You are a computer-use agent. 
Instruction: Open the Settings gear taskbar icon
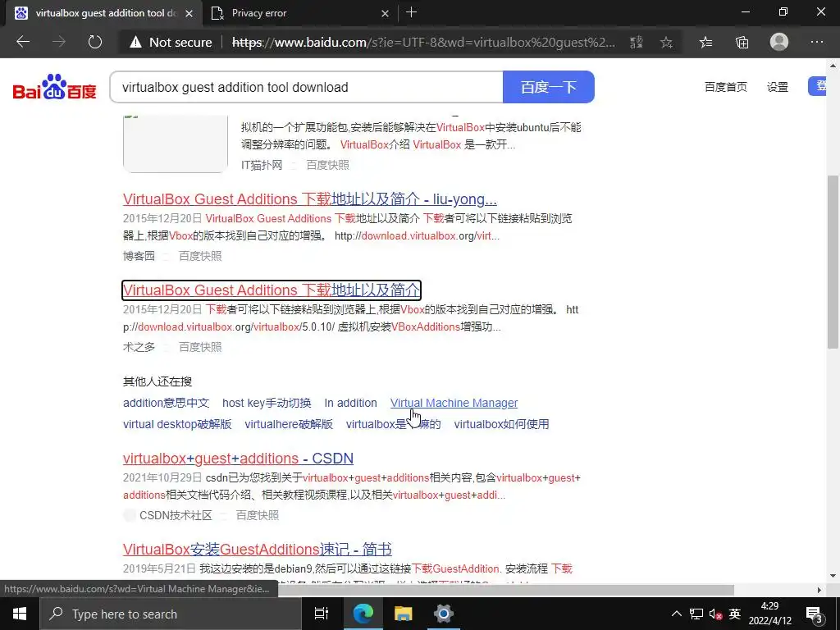[444, 614]
